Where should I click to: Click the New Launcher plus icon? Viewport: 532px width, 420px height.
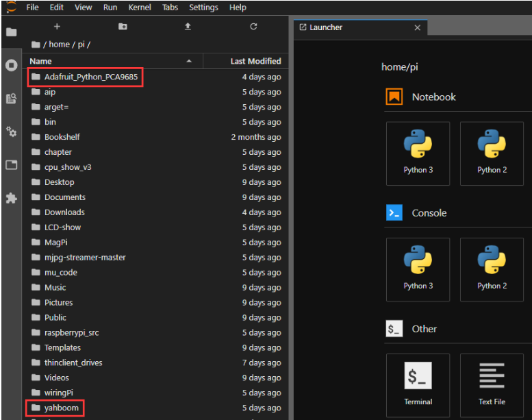pyautogui.click(x=57, y=27)
